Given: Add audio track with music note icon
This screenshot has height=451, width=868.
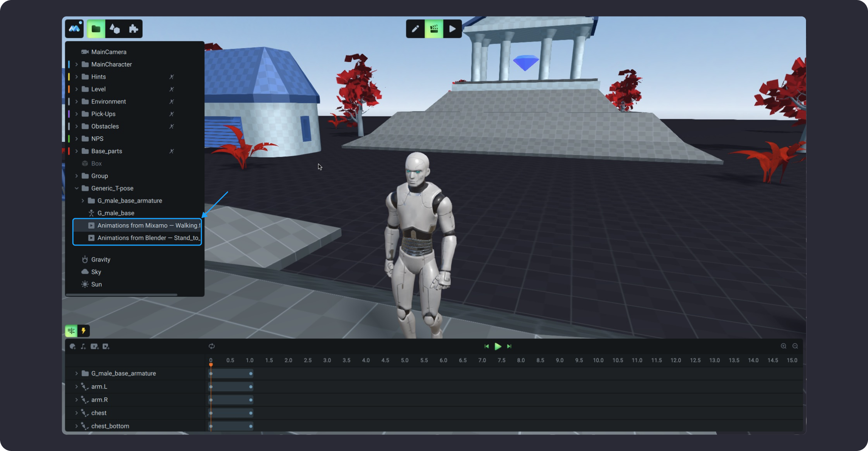Looking at the screenshot, I should (83, 347).
